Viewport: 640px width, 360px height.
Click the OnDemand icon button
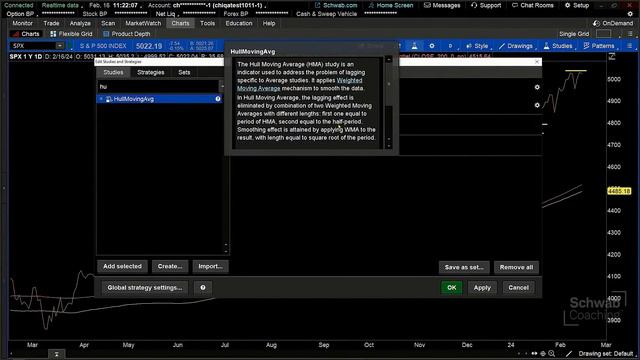tap(613, 23)
